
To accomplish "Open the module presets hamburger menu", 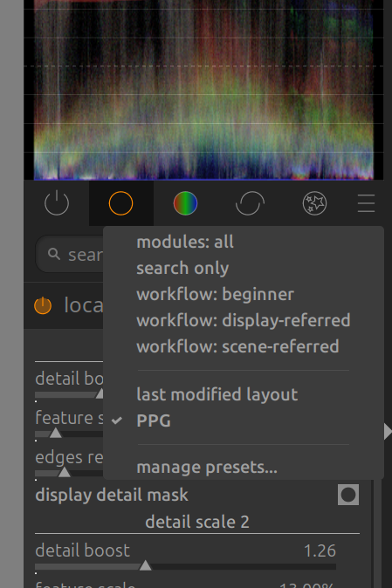I will coord(366,203).
